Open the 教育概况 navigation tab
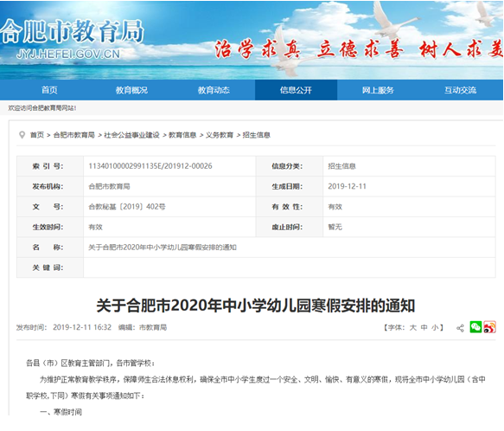The image size is (504, 431). point(131,90)
